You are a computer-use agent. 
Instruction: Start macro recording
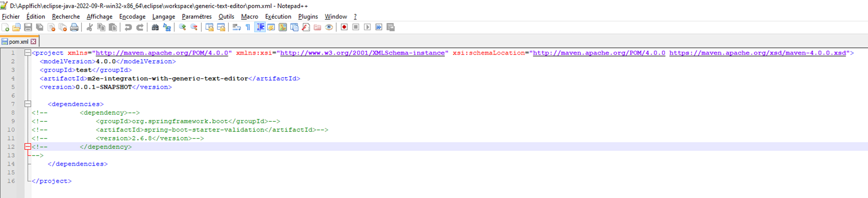[344, 27]
